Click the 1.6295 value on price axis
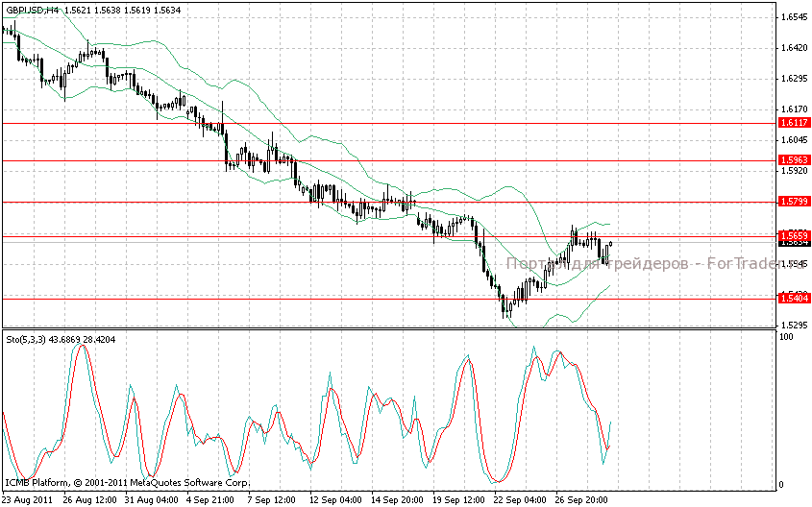The width and height of the screenshot is (812, 507). click(x=794, y=79)
